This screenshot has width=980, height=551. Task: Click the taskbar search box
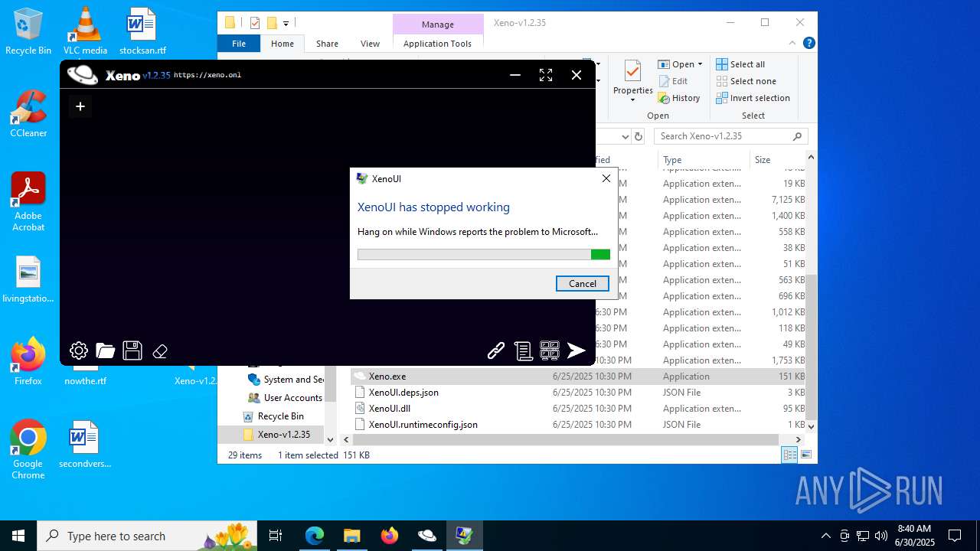[148, 536]
